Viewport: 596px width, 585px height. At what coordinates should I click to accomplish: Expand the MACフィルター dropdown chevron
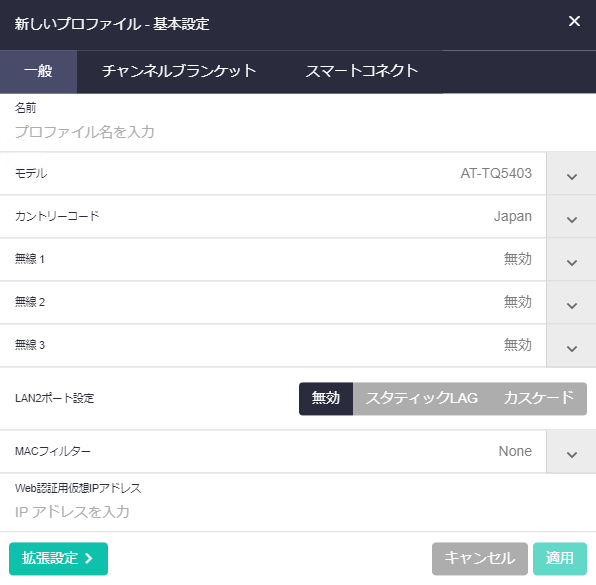pyautogui.click(x=571, y=452)
